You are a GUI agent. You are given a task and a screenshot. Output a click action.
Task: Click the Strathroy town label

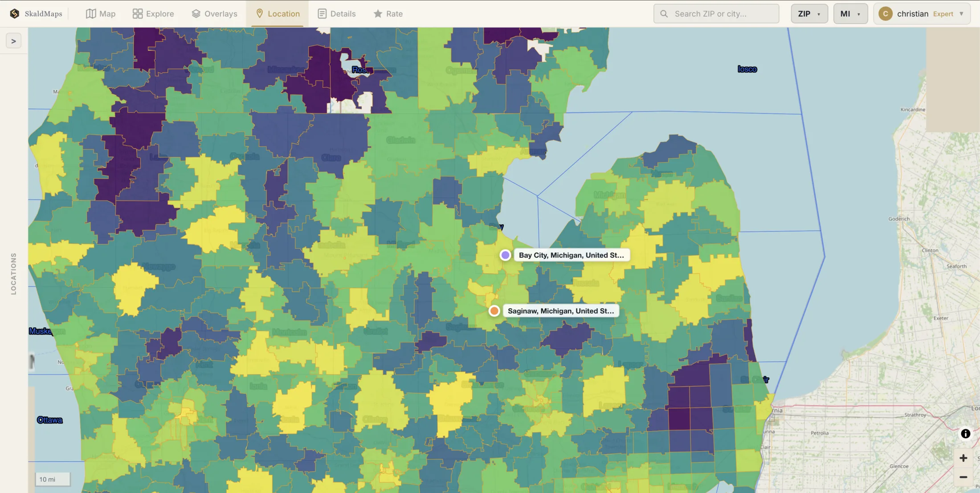(915, 415)
